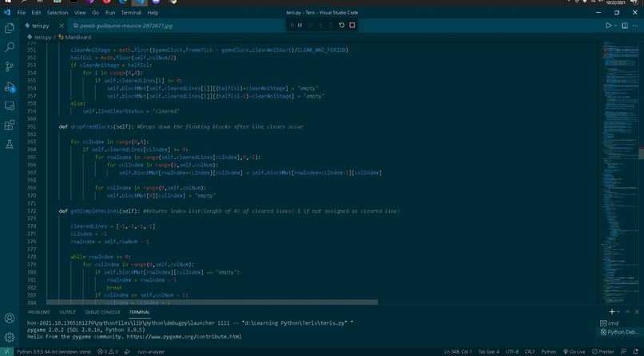Switch to the Debug Console tab

(102, 312)
